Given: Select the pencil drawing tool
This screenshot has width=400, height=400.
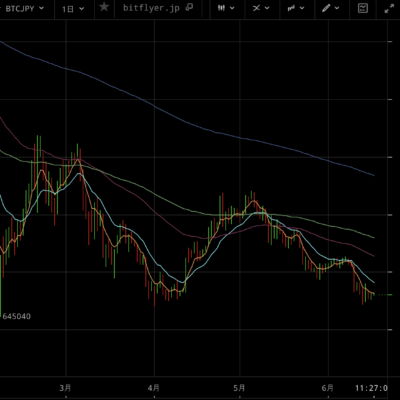Looking at the screenshot, I should [x=326, y=8].
